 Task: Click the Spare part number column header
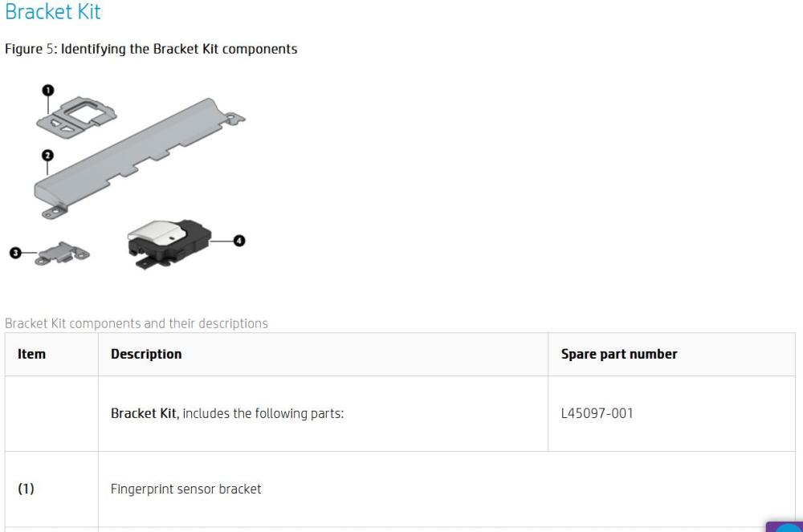point(619,354)
